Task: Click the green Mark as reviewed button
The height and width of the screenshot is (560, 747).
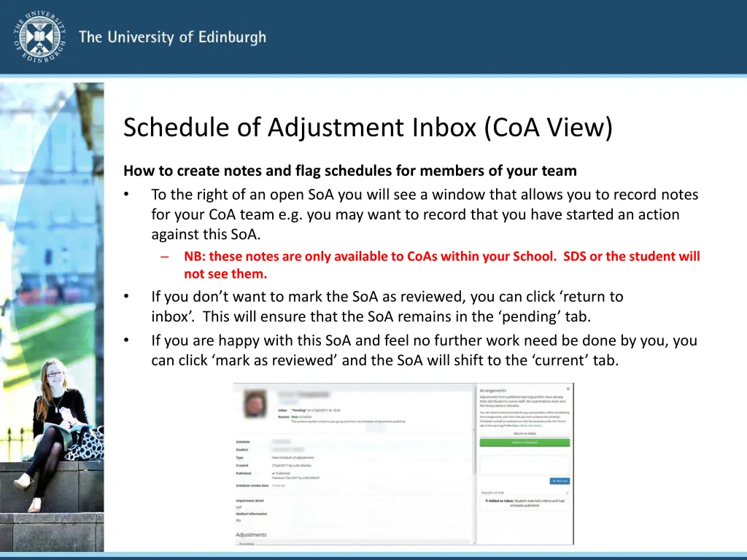Action: pyautogui.click(x=525, y=443)
